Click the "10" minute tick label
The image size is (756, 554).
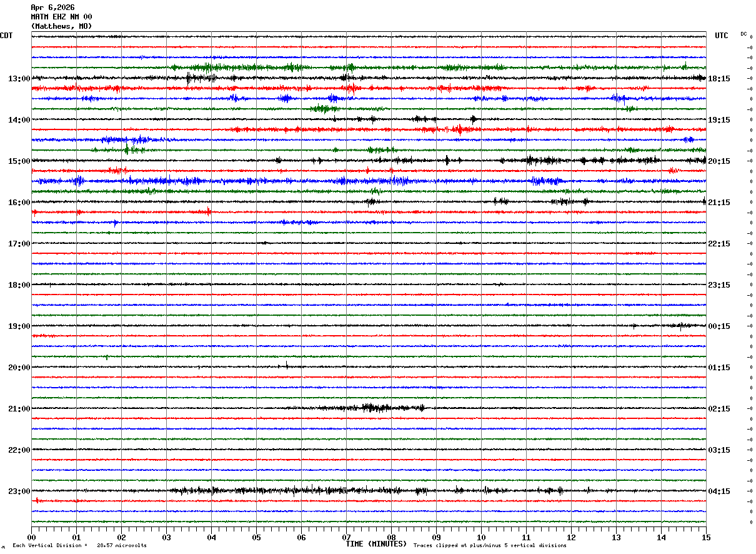click(x=481, y=537)
